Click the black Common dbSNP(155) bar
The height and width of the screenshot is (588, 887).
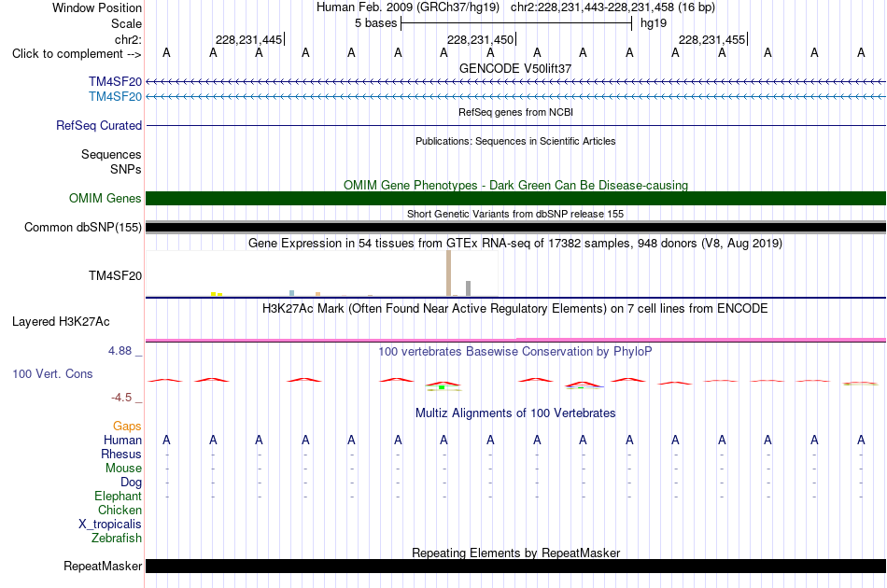516,228
